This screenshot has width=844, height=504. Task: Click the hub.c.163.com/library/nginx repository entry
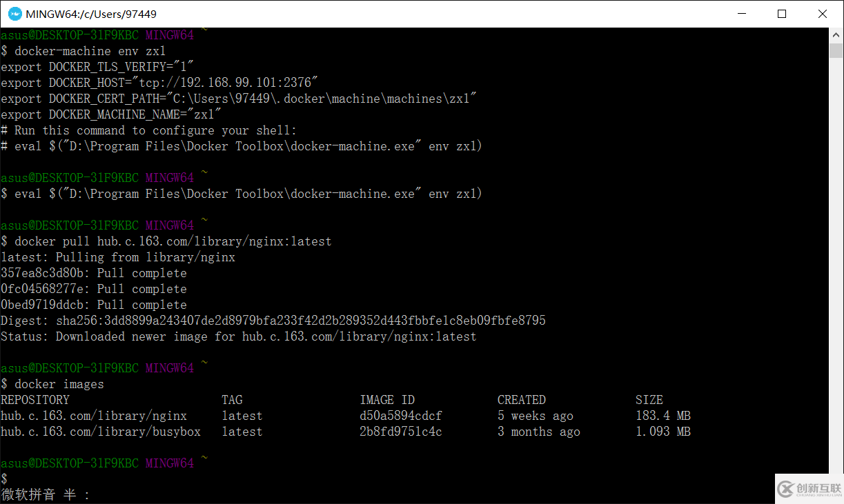pyautogui.click(x=94, y=416)
